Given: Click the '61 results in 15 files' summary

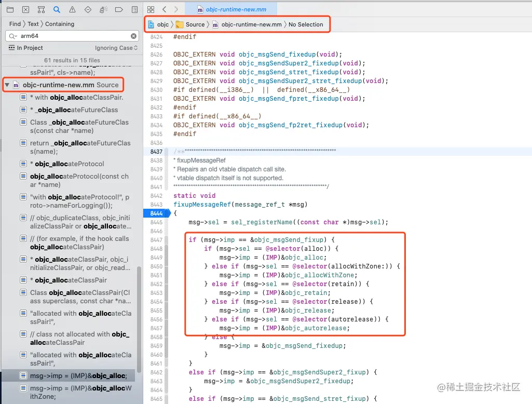Looking at the screenshot, I should 72,60.
